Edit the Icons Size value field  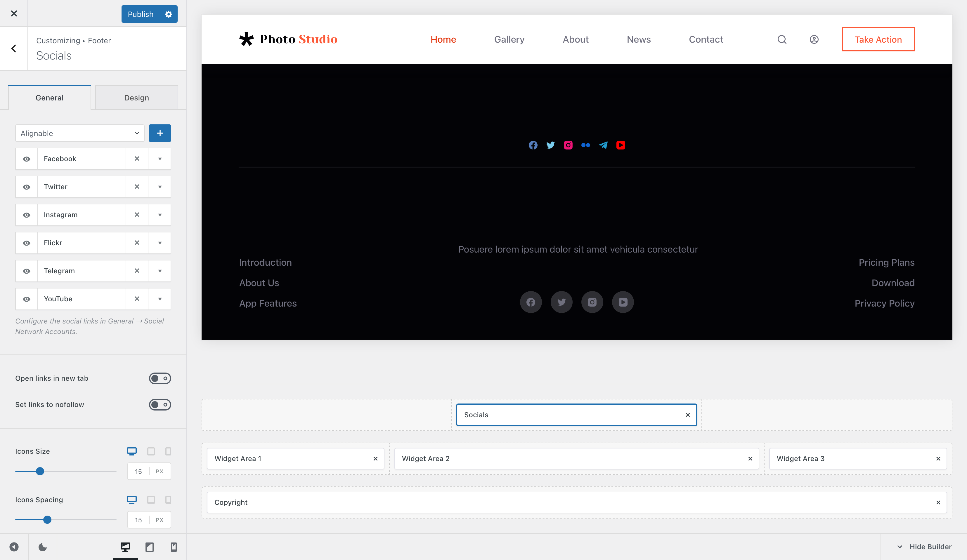[x=138, y=472]
